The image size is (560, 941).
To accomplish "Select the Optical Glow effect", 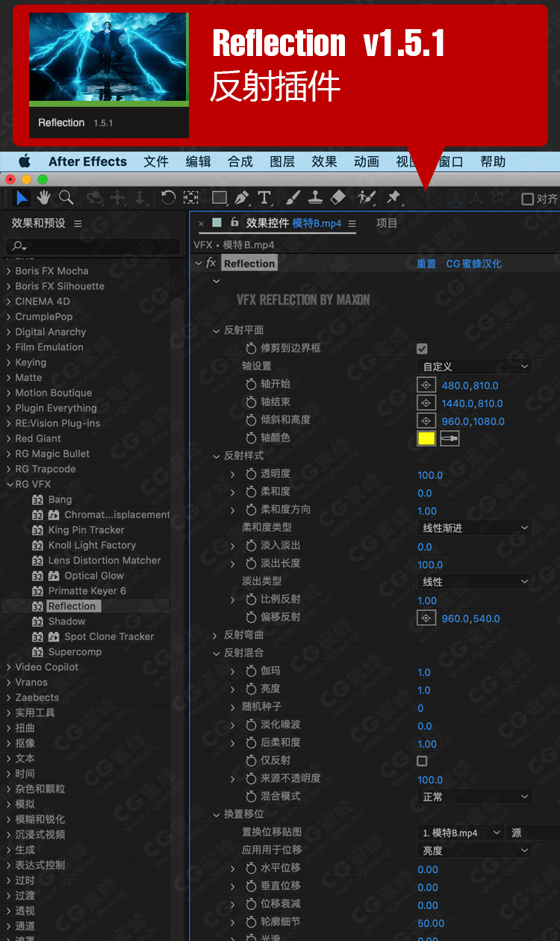I will click(x=94, y=576).
